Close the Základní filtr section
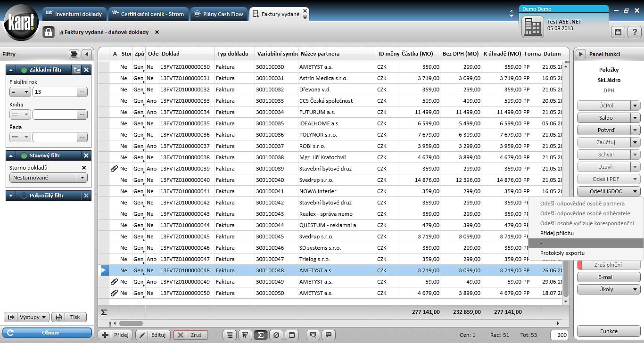This screenshot has width=644, height=343. [x=86, y=70]
